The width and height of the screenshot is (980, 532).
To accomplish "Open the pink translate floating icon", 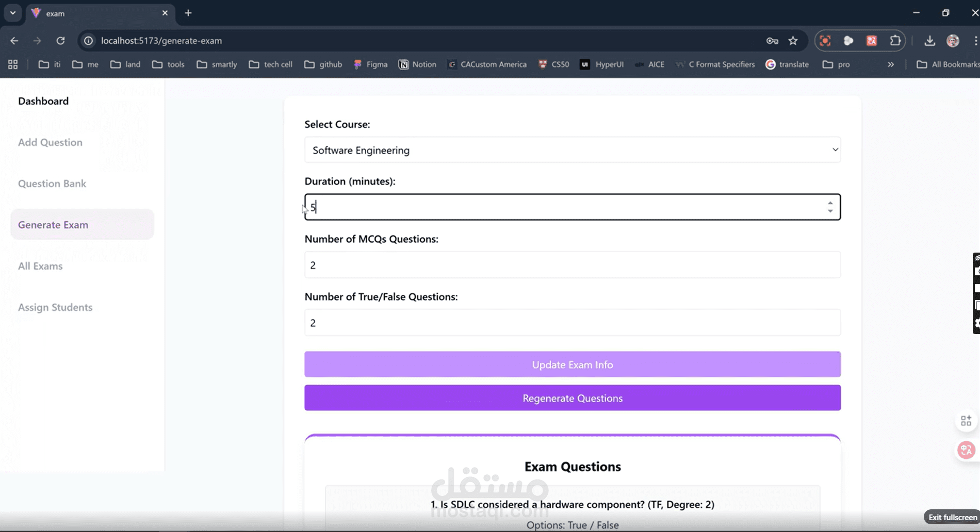I will 966,450.
